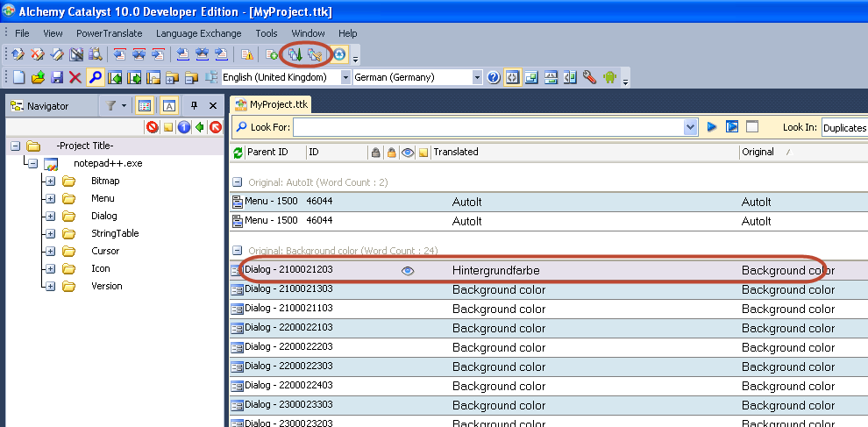Save the project using the floppy disk icon

pos(56,77)
